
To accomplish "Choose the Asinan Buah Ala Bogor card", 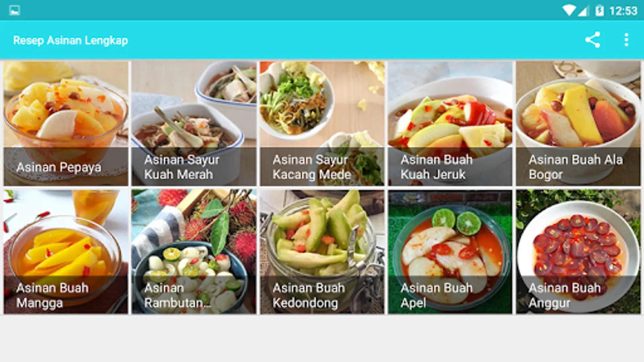I will click(x=578, y=123).
